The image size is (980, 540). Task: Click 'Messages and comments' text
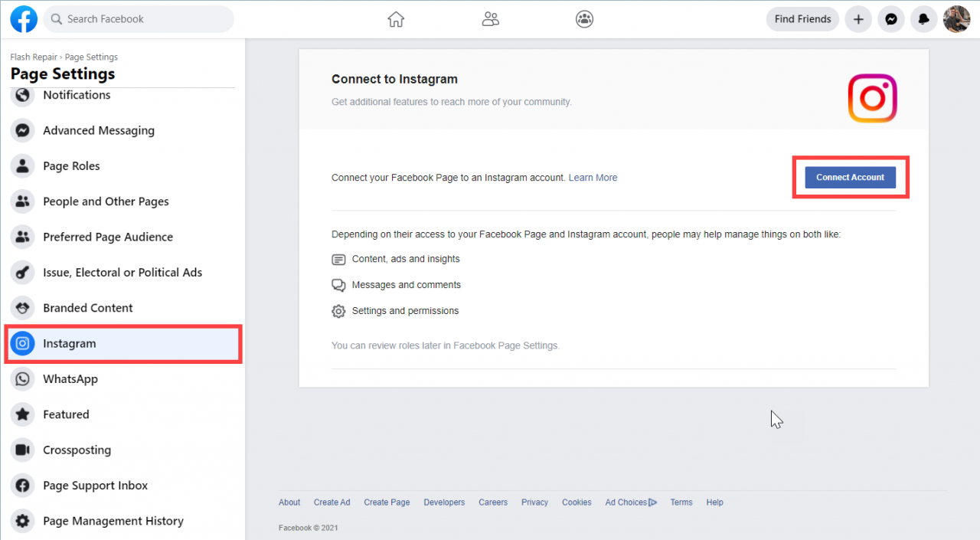pos(407,285)
